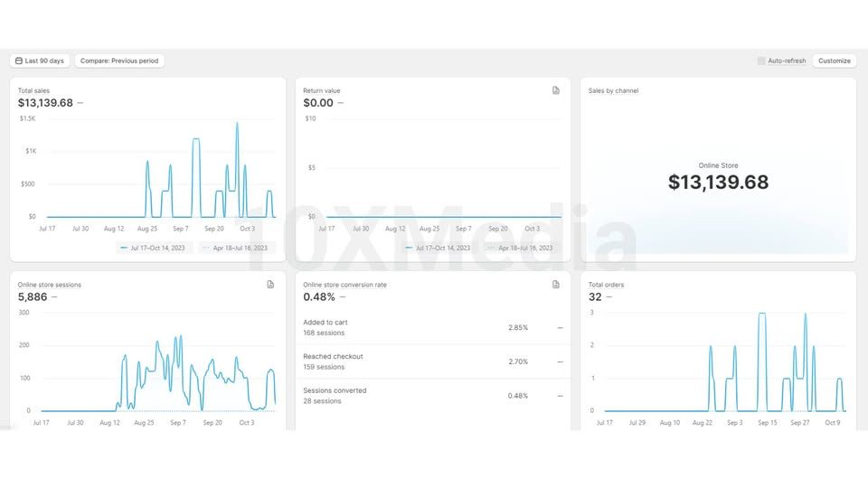The height and width of the screenshot is (488, 868).
Task: Open Online store conversion rate title
Action: [x=344, y=285]
